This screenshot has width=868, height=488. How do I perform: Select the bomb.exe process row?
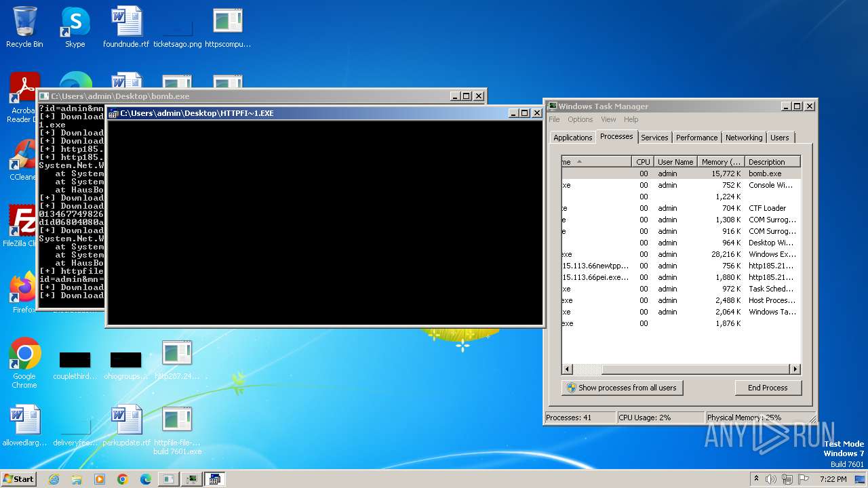pos(681,174)
